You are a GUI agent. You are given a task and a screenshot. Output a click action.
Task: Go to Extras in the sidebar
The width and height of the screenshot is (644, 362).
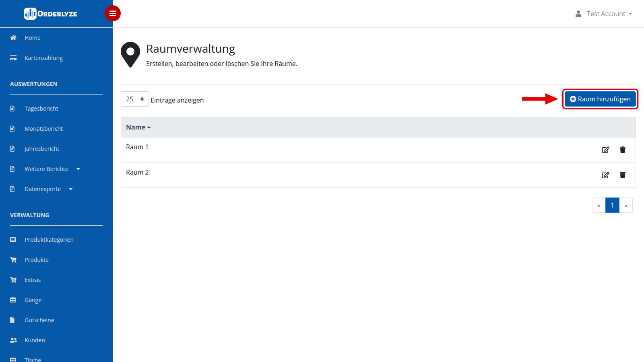click(33, 280)
